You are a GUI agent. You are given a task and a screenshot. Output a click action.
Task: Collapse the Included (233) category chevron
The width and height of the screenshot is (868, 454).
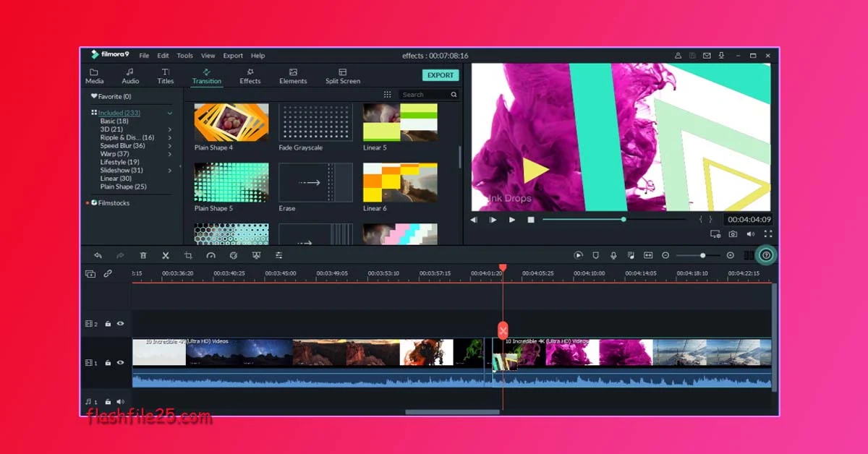coord(170,113)
